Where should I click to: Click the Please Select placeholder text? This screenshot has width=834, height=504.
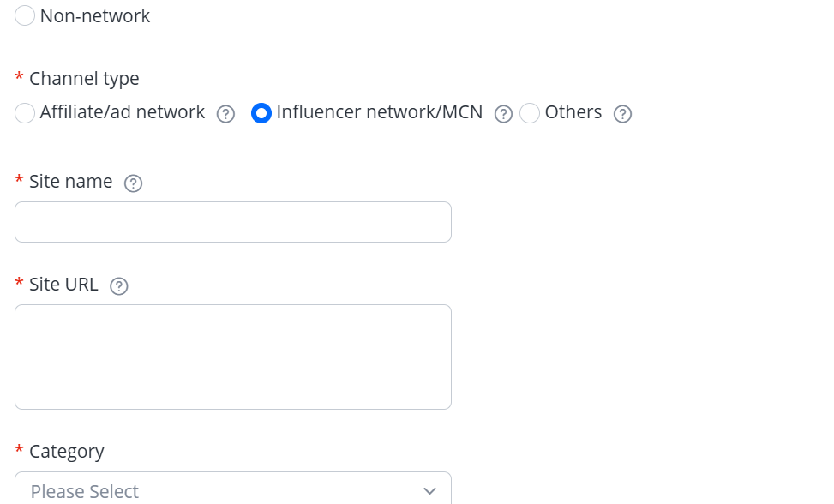pos(85,491)
